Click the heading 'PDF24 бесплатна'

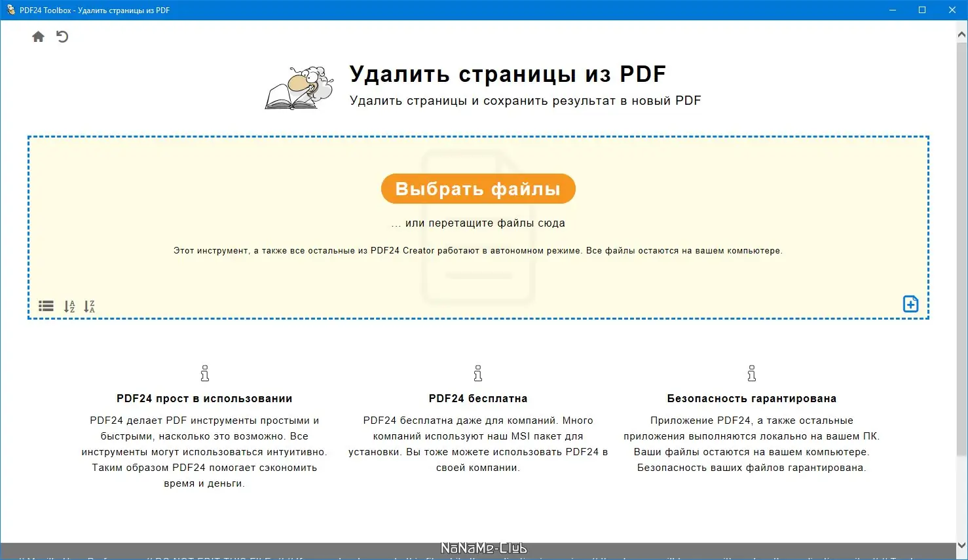[x=478, y=398]
